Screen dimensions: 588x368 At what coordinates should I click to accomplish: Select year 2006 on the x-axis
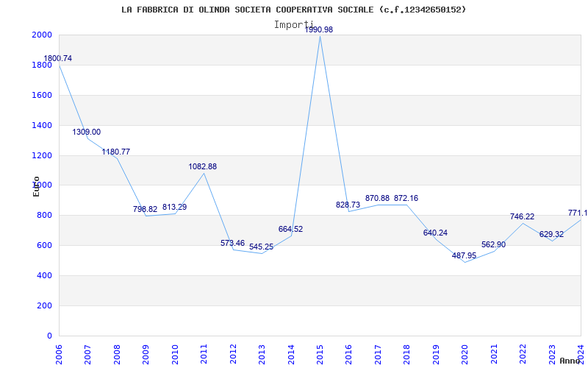pos(60,355)
